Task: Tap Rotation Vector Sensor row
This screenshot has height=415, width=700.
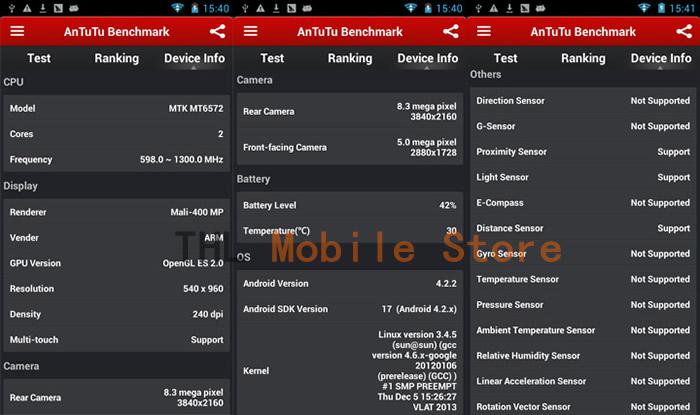Action: [583, 407]
